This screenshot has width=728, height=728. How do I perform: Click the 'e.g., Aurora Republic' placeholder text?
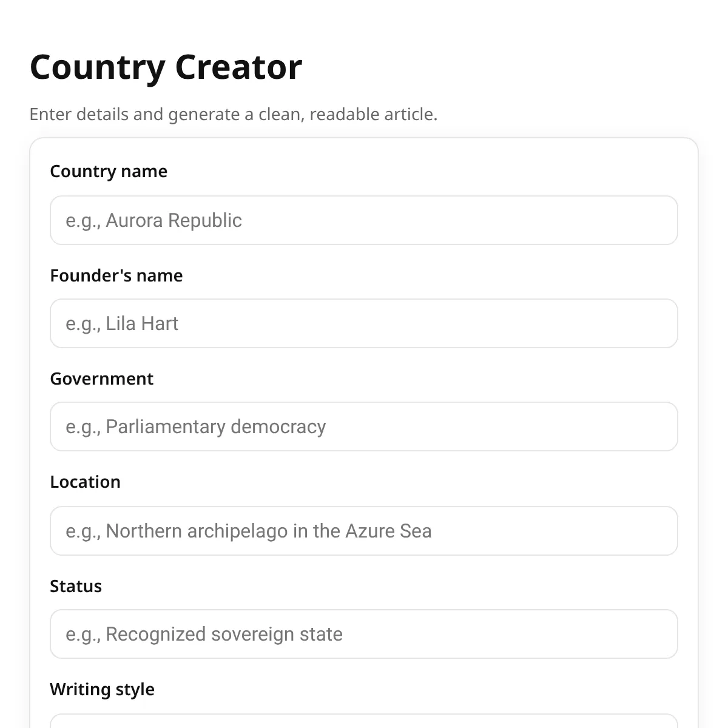[154, 220]
